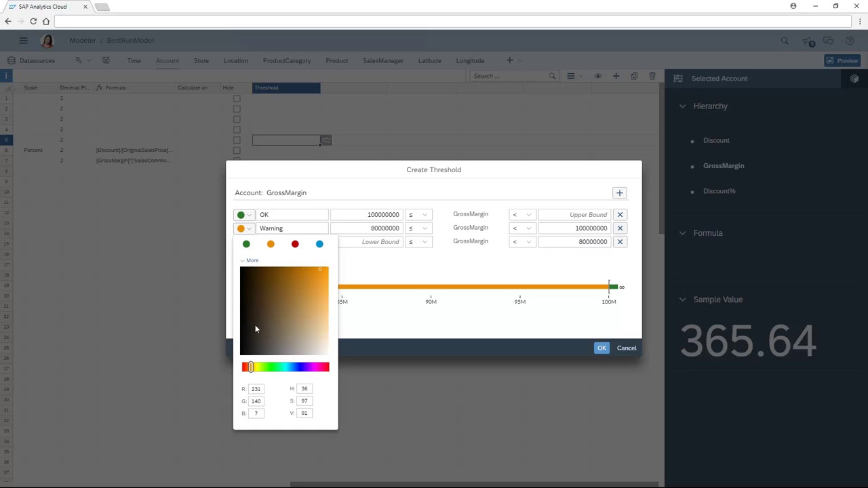Click the Selected Account panel icon

pyautogui.click(x=677, y=79)
